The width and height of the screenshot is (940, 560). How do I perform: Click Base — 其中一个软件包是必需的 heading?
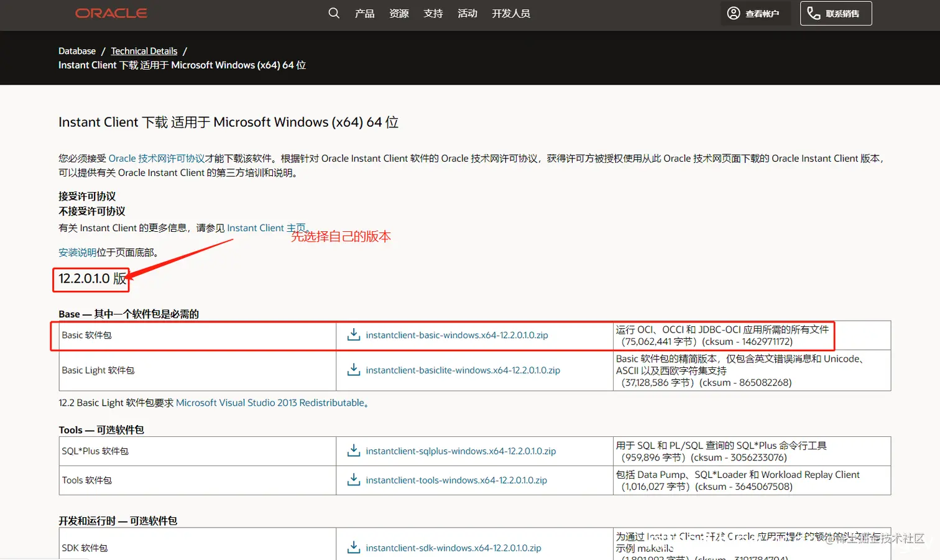[129, 314]
